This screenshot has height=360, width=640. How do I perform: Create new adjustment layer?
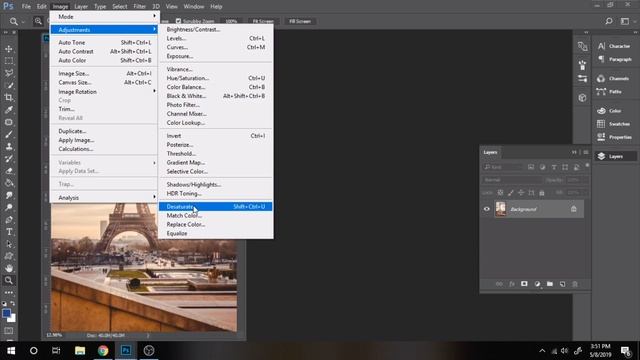click(537, 284)
